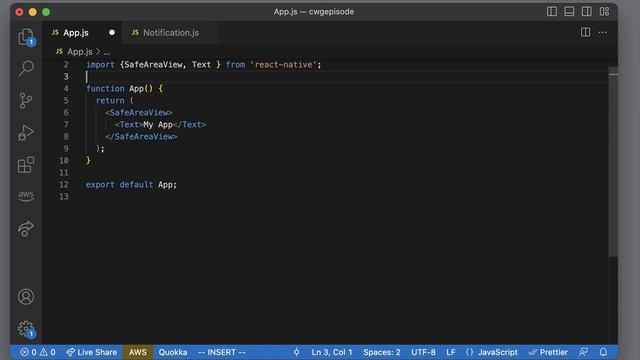Click the opening <SafeAreaView> tag on line 6
The image size is (640, 360).
click(139, 113)
